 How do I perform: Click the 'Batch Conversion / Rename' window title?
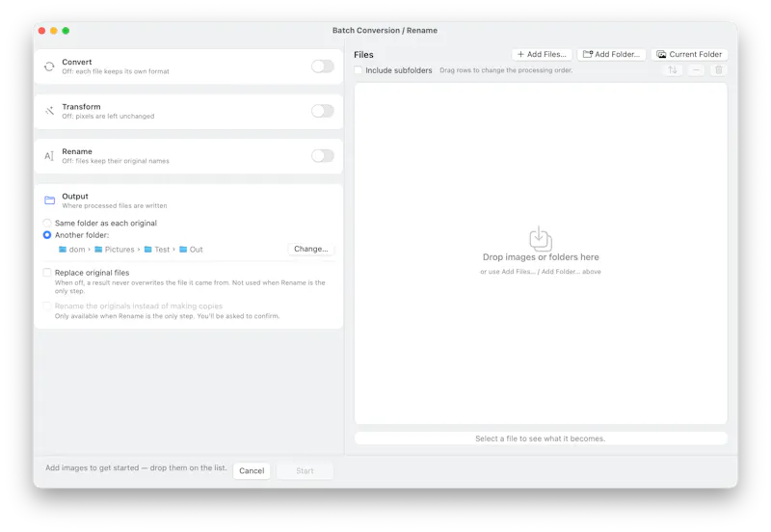click(x=385, y=31)
